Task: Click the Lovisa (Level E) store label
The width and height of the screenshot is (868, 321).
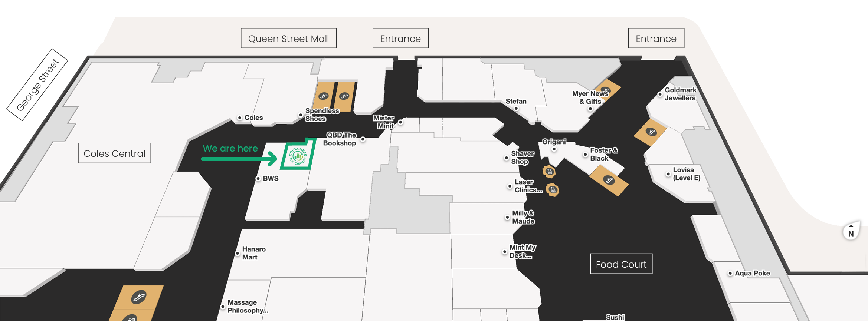Action: click(x=686, y=174)
